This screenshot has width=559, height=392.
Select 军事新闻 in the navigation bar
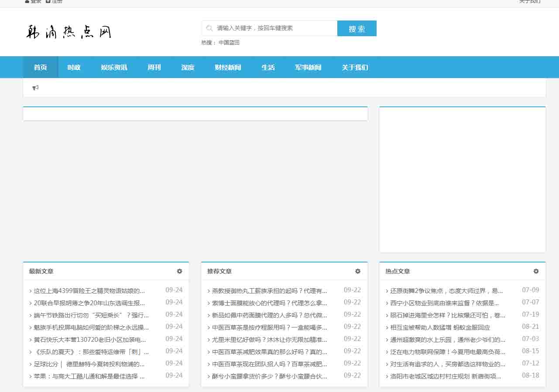pyautogui.click(x=308, y=68)
